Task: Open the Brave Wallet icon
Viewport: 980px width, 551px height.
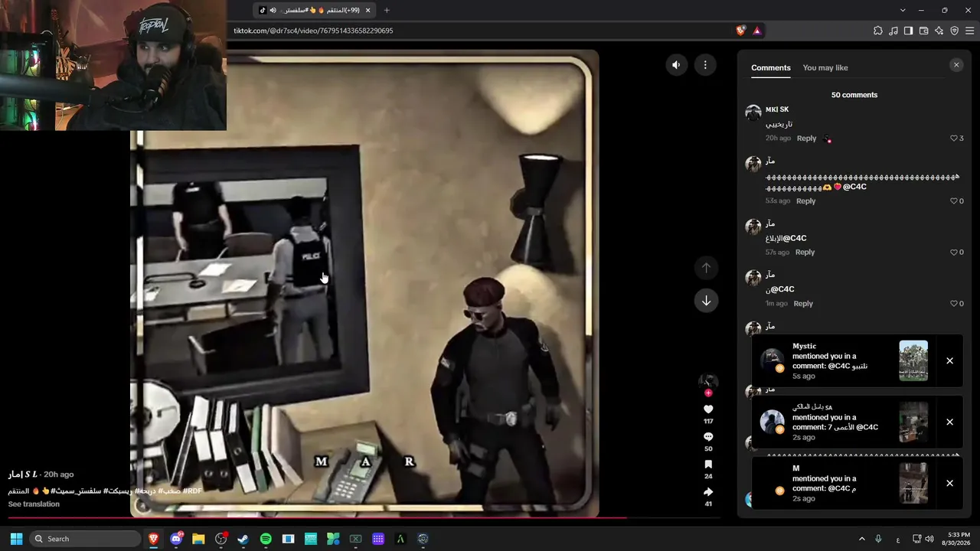Action: [923, 31]
